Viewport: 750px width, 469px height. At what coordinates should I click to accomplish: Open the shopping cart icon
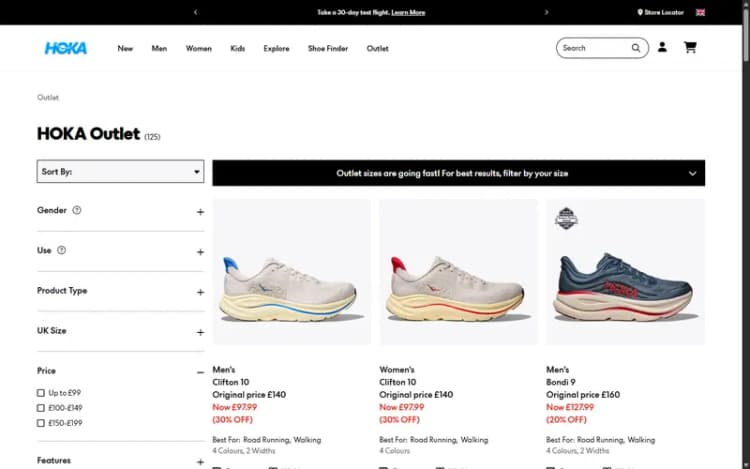coord(690,47)
